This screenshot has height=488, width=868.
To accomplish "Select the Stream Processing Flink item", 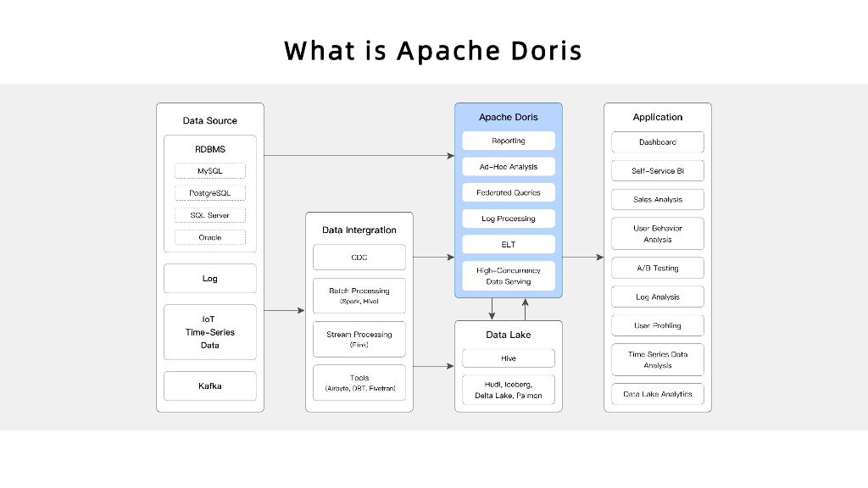I will (359, 338).
